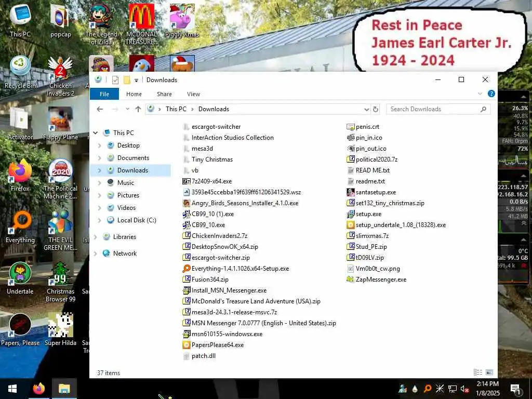Screen dimensions: 532x399
Task: Launch Undertale desktop shortcut
Action: pos(20,279)
